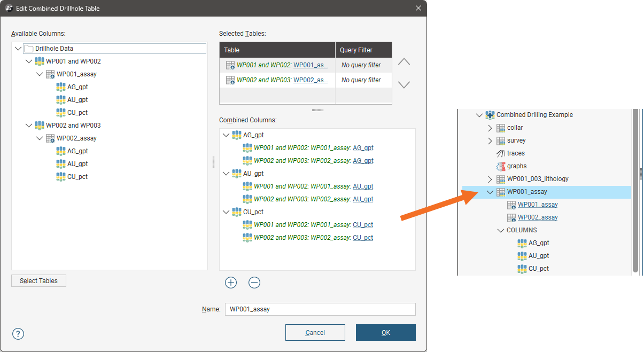Image resolution: width=644 pixels, height=352 pixels.
Task: Collapse the AG_gpt combined column group
Action: (x=226, y=135)
